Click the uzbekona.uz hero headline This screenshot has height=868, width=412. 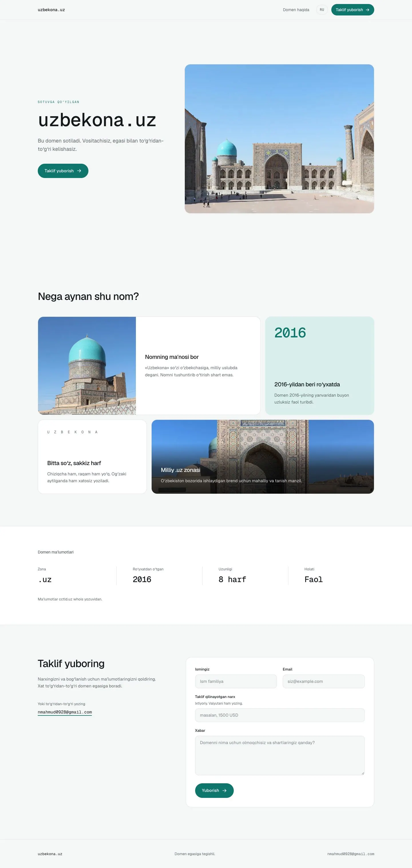pyautogui.click(x=97, y=120)
